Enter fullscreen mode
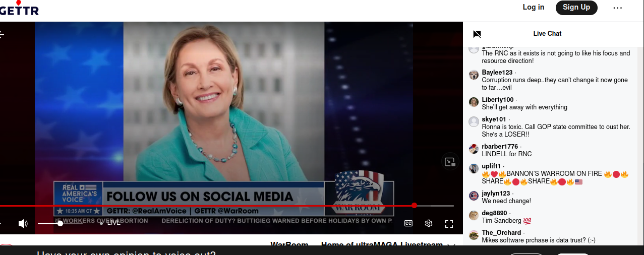 [449, 223]
